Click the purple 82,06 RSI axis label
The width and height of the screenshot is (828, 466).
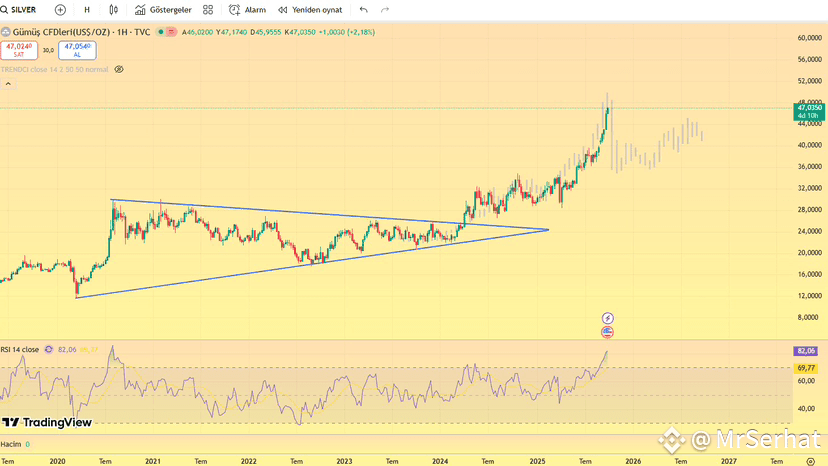coord(805,351)
